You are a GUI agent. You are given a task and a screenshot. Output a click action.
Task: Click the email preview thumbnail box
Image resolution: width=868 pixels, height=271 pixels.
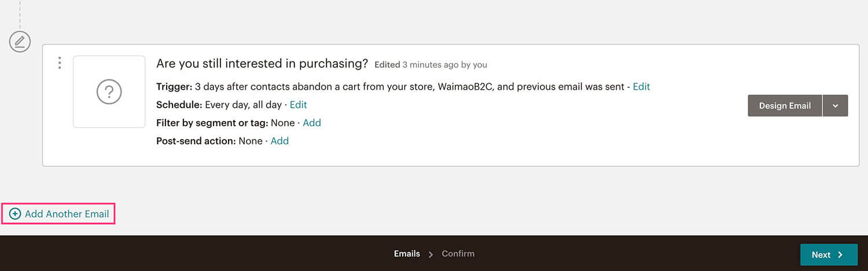point(109,91)
